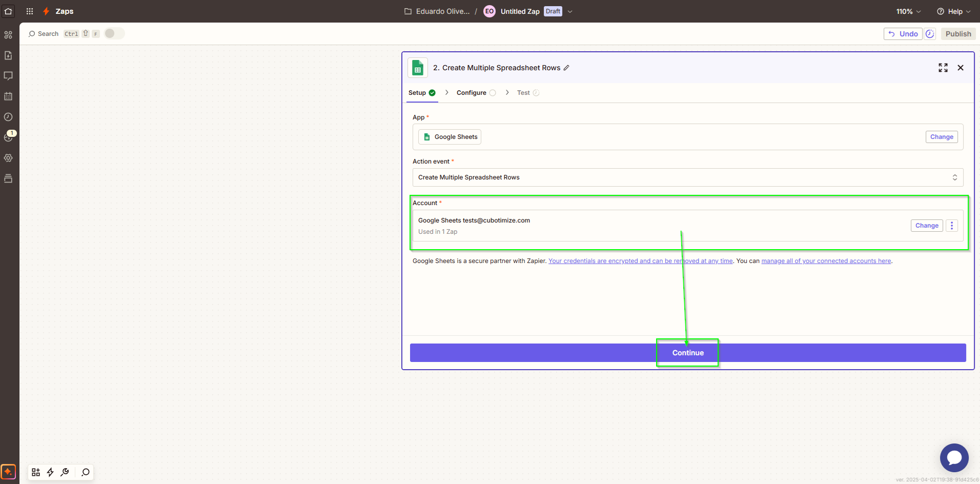Open the credentials are encrypted link
980x484 pixels.
click(x=641, y=261)
